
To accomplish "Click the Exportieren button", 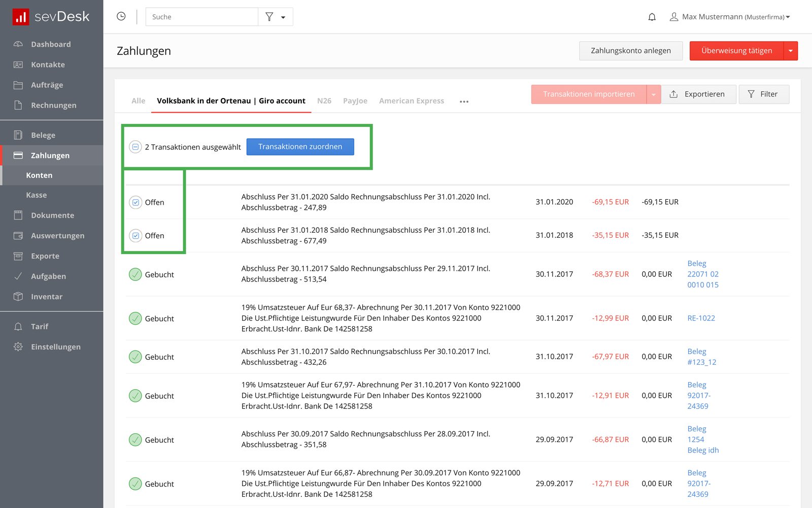I will coord(698,94).
